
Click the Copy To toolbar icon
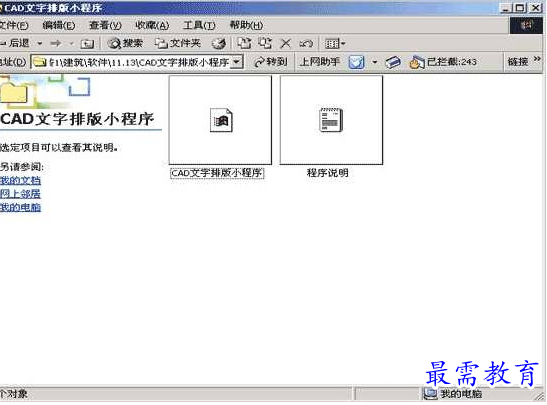265,43
